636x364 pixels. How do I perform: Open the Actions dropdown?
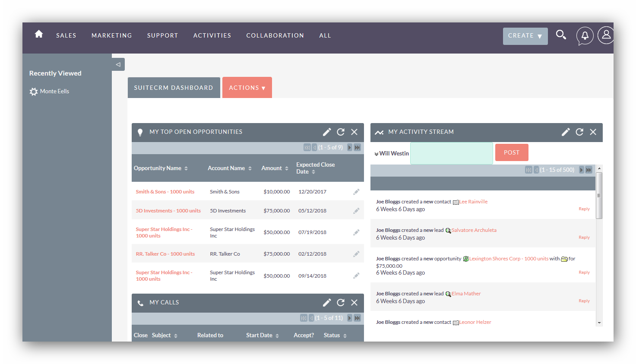(x=247, y=88)
